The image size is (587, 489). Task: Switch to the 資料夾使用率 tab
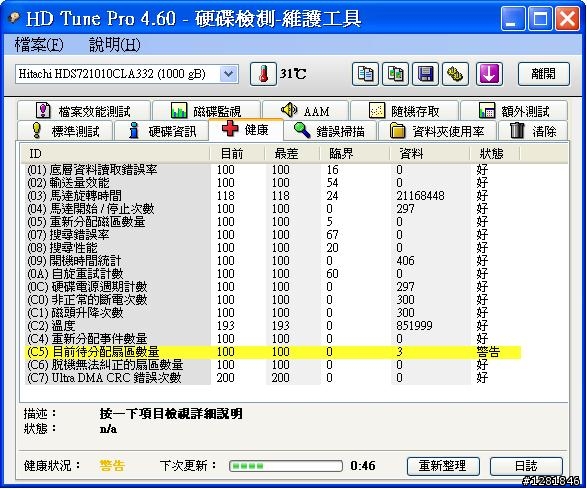[437, 131]
